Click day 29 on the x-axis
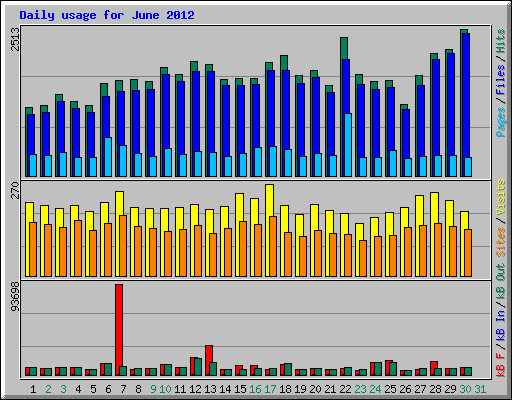The height and width of the screenshot is (400, 512). point(450,389)
